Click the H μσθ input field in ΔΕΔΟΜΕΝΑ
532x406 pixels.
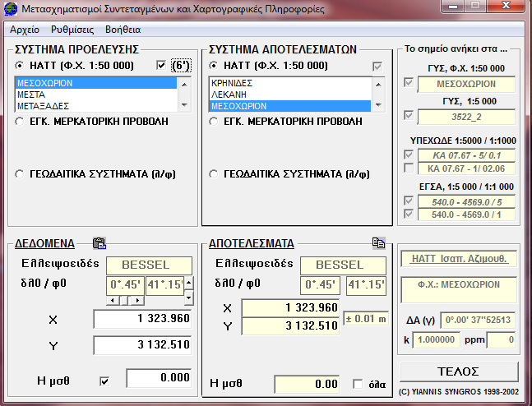[159, 377]
